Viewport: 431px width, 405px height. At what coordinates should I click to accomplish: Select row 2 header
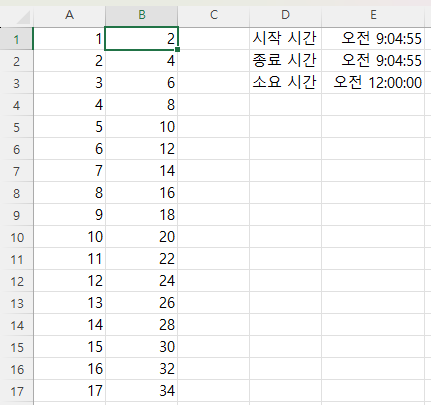(x=16, y=61)
